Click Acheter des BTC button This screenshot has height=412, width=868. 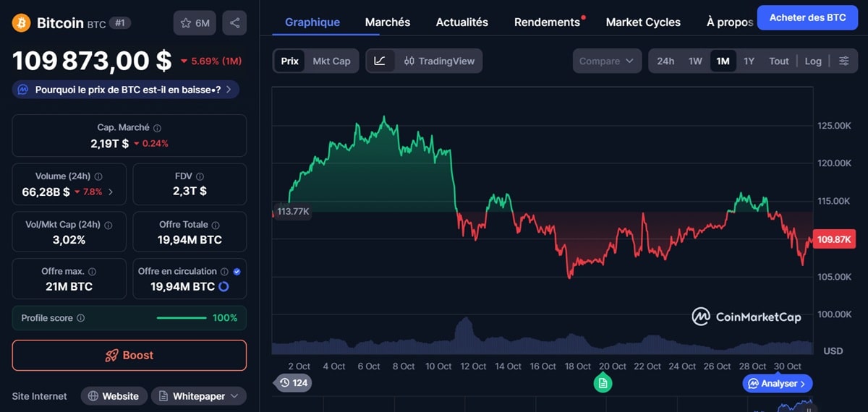[x=807, y=17]
